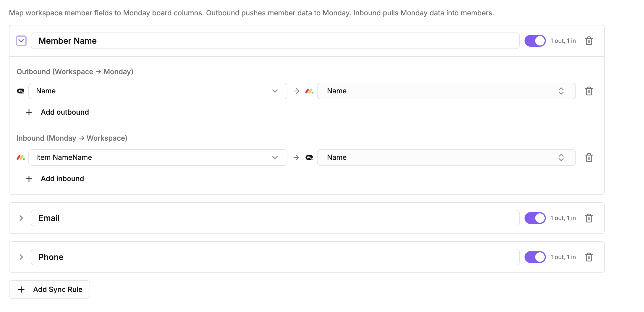Delete the Phone sync rule
644x312 pixels.
[x=589, y=257]
